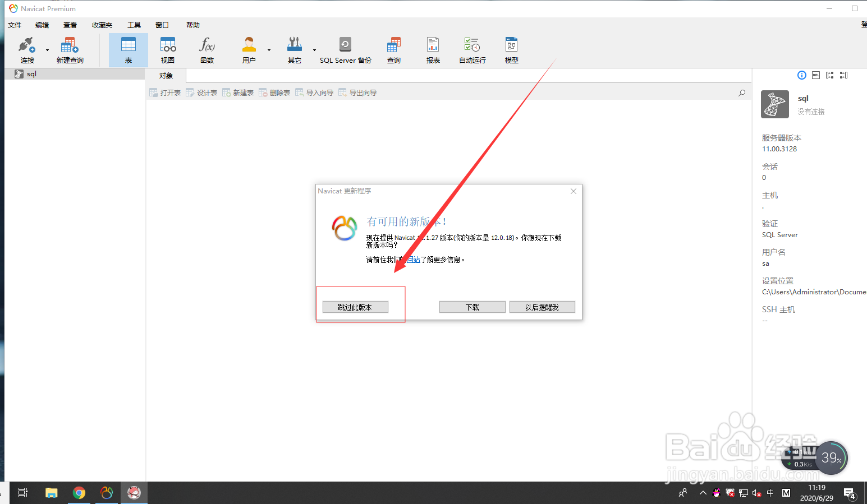Open the User (用户) toolbar icon

pyautogui.click(x=249, y=50)
